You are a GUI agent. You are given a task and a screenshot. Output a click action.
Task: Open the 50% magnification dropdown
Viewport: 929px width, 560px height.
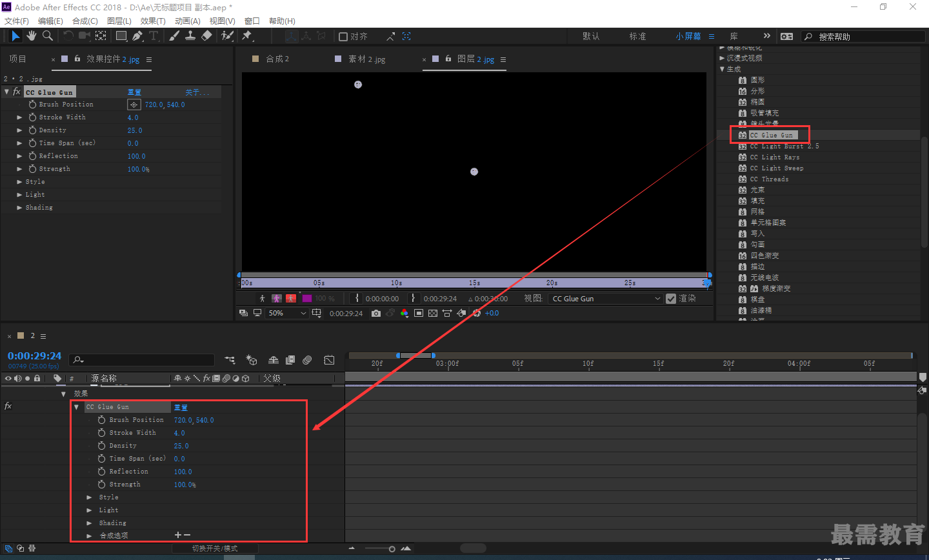pos(288,313)
